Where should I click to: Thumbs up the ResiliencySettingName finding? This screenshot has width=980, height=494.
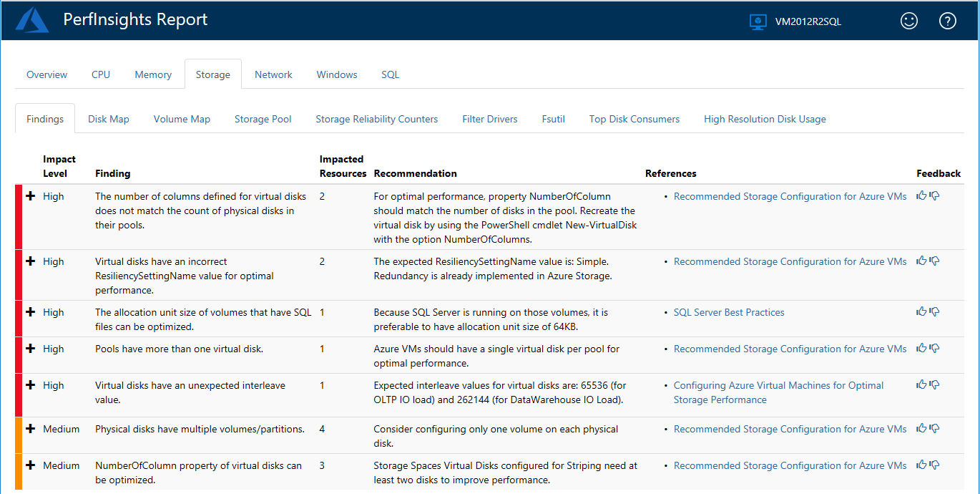pos(921,261)
